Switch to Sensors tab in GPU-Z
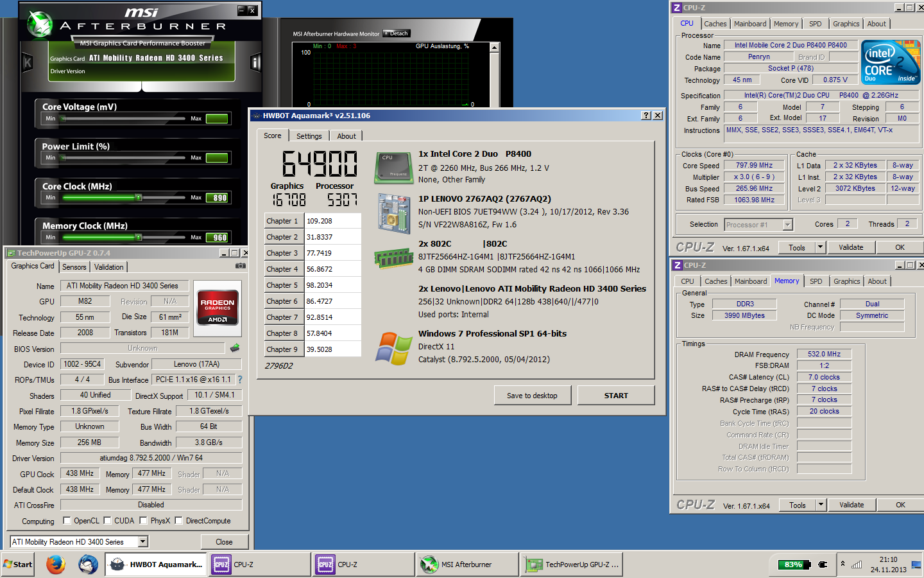The height and width of the screenshot is (578, 924). pyautogui.click(x=74, y=267)
